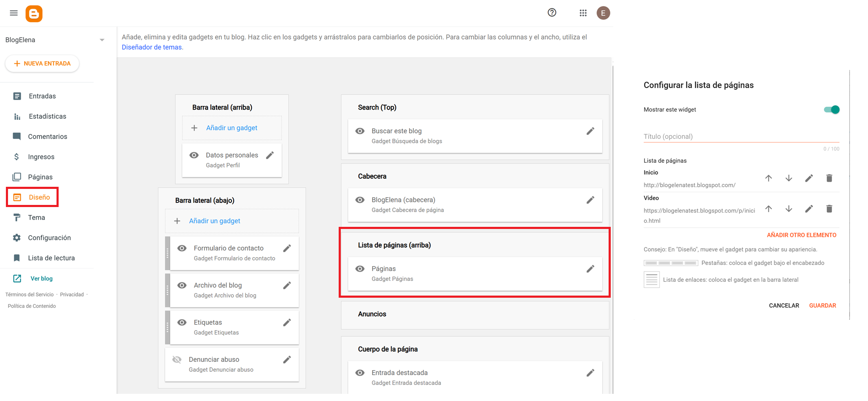Edit the Video page link
The height and width of the screenshot is (401, 868).
point(809,209)
